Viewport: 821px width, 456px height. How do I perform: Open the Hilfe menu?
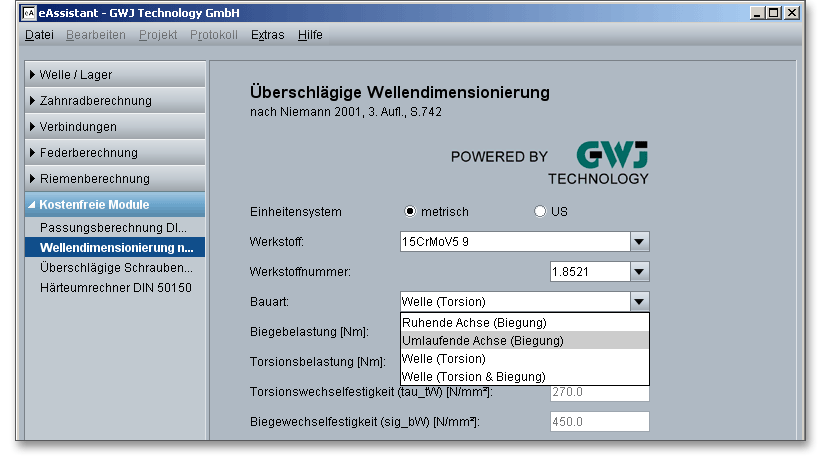pos(310,35)
